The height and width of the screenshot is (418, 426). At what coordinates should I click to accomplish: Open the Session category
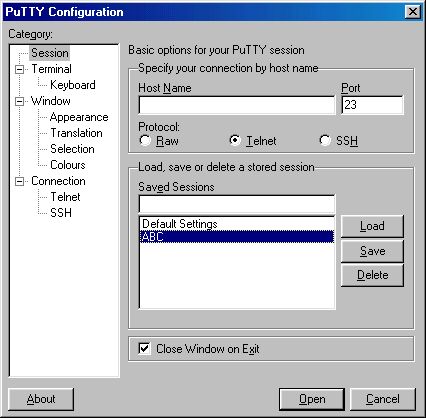[50, 53]
